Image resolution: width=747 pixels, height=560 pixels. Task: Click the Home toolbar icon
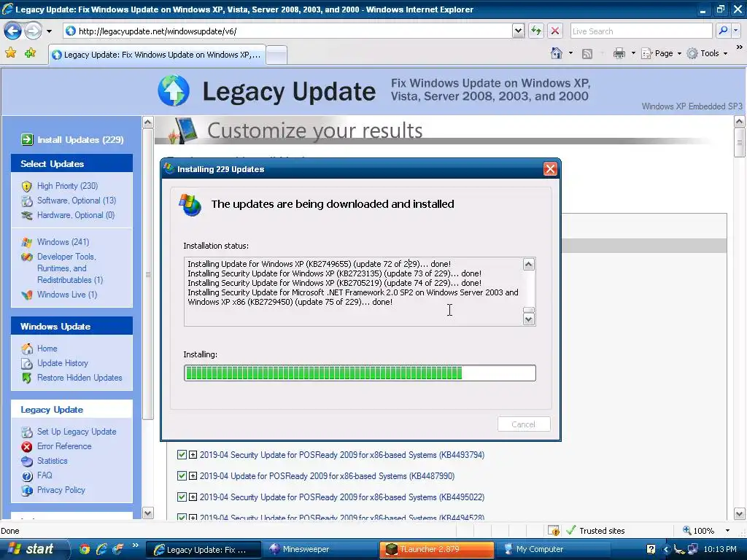[x=556, y=53]
